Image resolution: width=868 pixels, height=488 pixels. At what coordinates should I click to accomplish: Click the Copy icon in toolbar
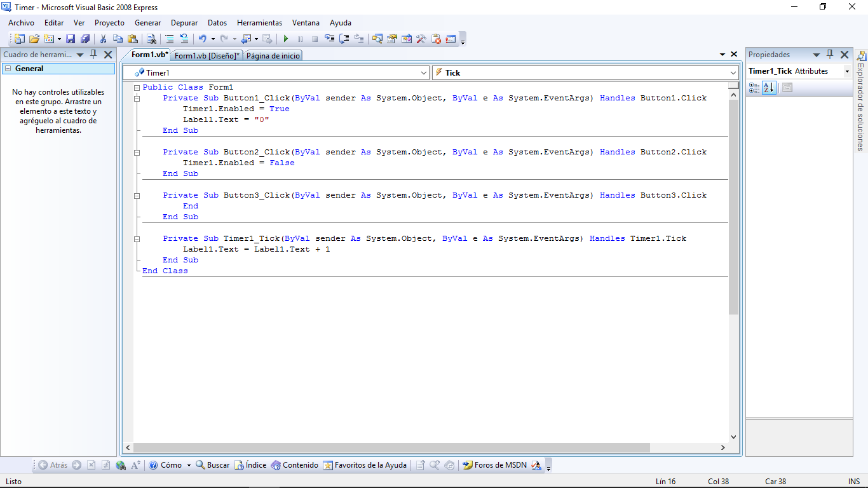pyautogui.click(x=118, y=39)
